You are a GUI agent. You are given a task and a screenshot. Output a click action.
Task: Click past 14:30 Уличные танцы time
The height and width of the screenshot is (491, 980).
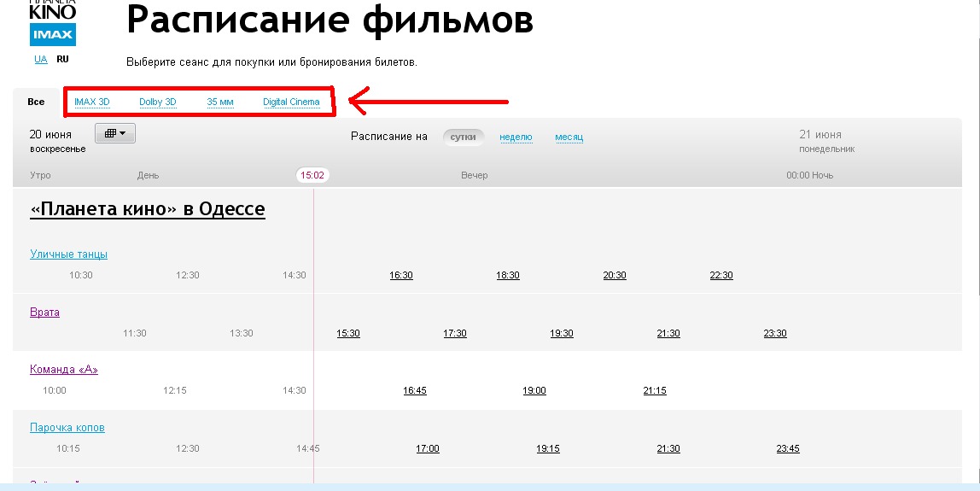coord(295,275)
